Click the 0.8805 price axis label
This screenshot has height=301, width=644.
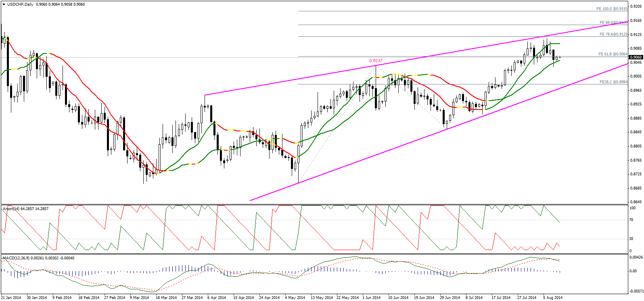636,146
